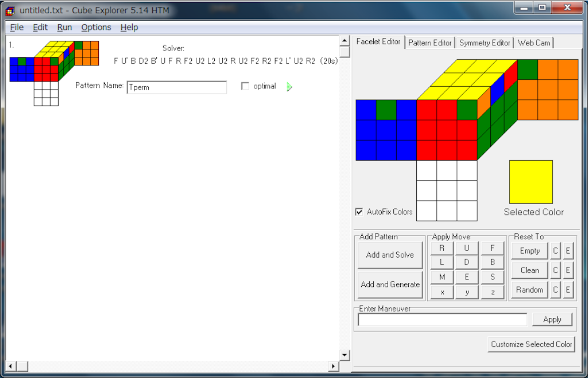The height and width of the screenshot is (378, 588).
Task: Click the C button next to Empty
Action: tap(555, 251)
